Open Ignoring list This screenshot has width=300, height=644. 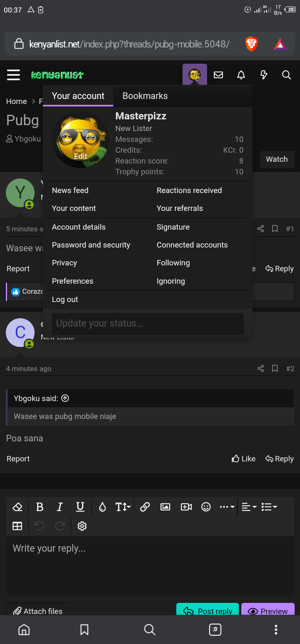tap(170, 281)
